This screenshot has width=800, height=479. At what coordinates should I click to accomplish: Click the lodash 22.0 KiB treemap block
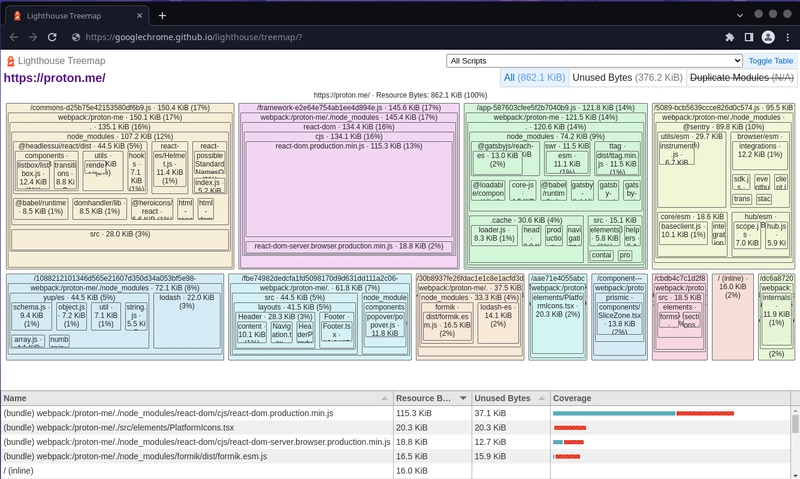click(187, 321)
